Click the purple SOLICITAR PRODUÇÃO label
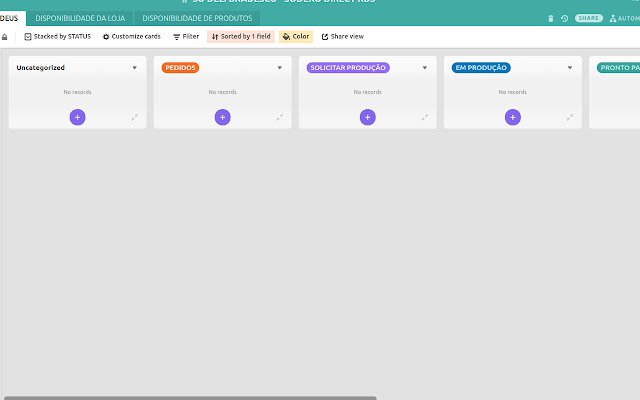The height and width of the screenshot is (400, 640). (x=348, y=68)
